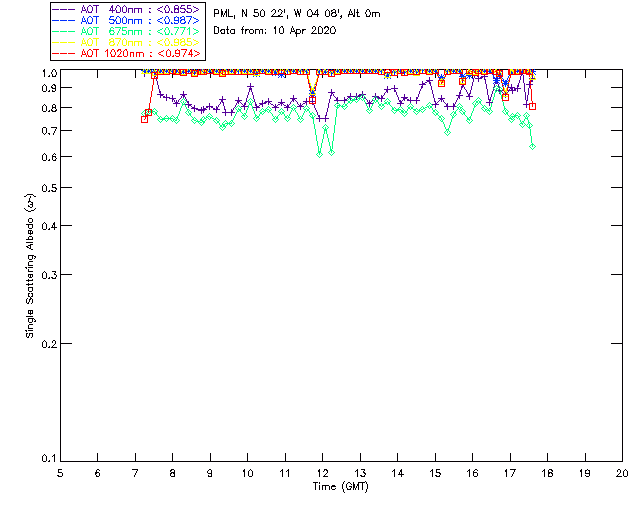The image size is (640, 512).
Task: Click the 17 x-axis tick label
Action: coord(510,474)
